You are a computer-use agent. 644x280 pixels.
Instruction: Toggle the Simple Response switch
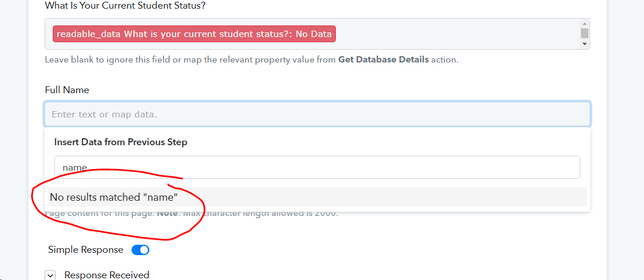[x=140, y=250]
